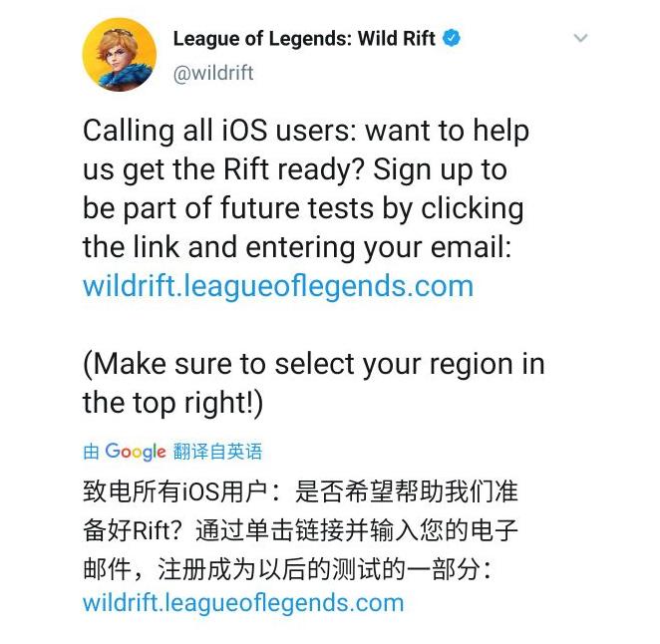This screenshot has width=660, height=644.
Task: Open the League of Legends: Wild Rift display name
Action: 304,39
